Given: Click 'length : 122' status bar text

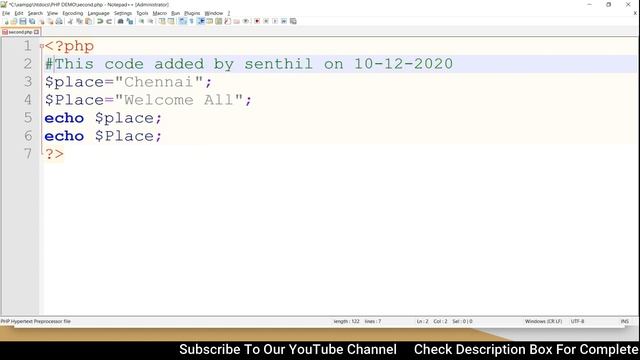Looking at the screenshot, I should tap(347, 322).
